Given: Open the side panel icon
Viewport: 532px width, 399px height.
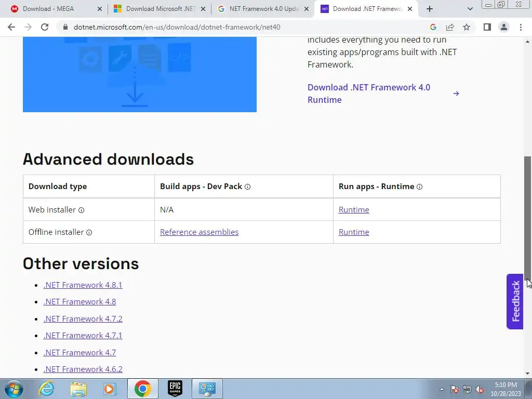Looking at the screenshot, I should tap(487, 27).
